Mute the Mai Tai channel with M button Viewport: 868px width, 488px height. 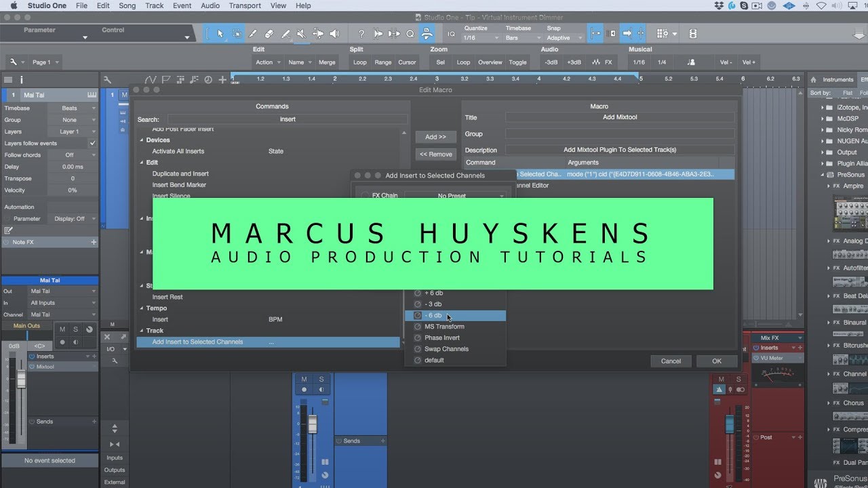[62, 329]
